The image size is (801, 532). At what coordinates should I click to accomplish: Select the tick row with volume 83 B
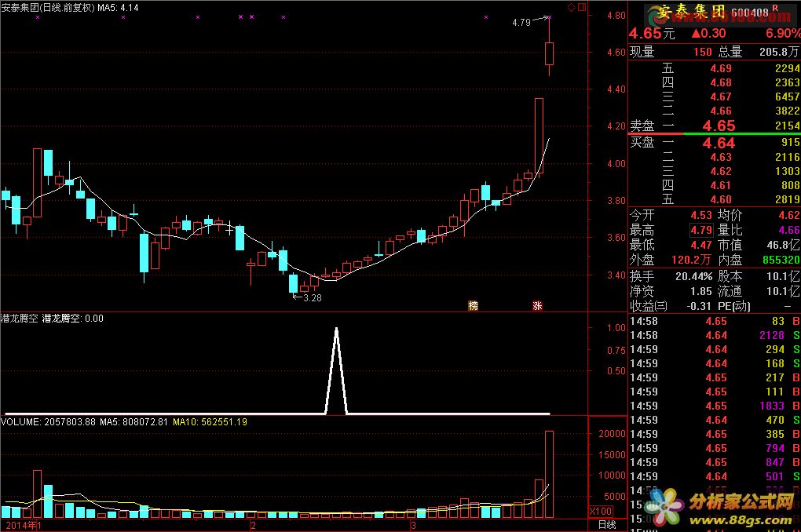pyautogui.click(x=715, y=321)
